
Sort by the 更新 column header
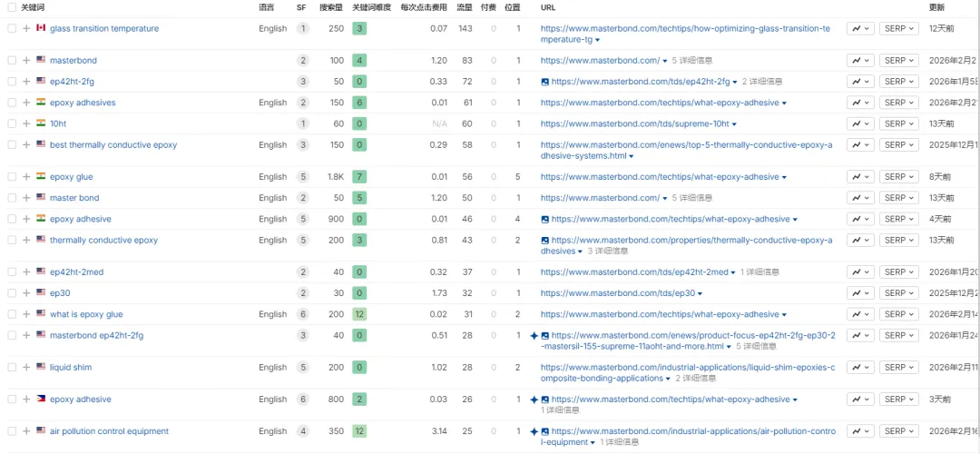tap(936, 7)
